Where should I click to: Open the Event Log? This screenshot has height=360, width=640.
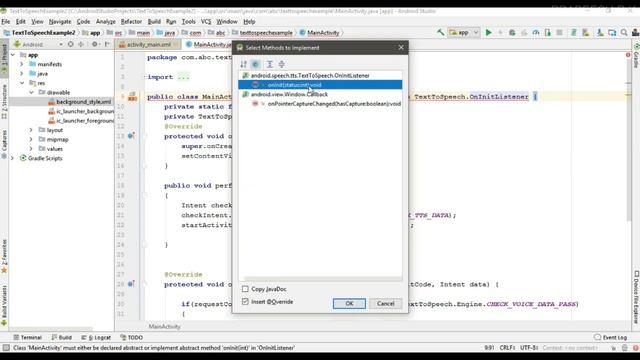coord(611,338)
